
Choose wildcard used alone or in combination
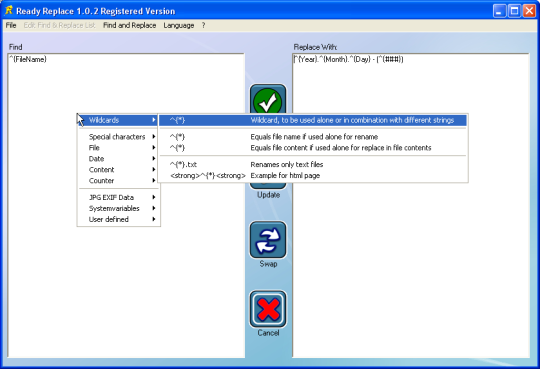pos(313,120)
